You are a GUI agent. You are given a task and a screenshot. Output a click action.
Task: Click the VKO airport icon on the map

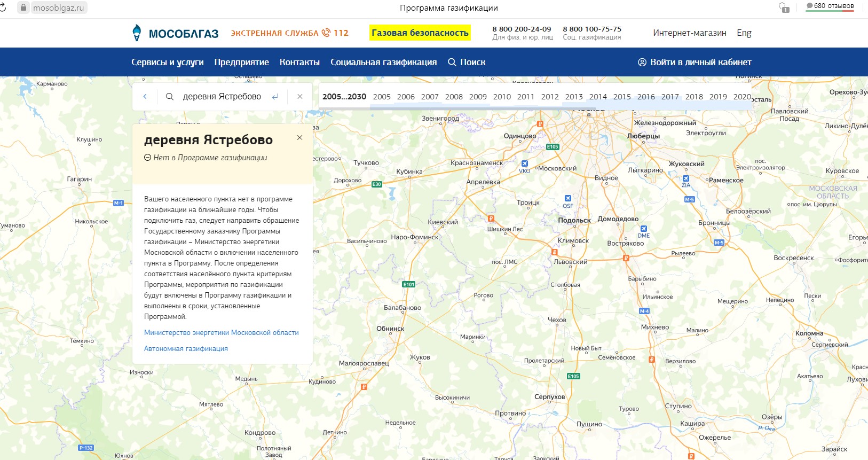525,164
